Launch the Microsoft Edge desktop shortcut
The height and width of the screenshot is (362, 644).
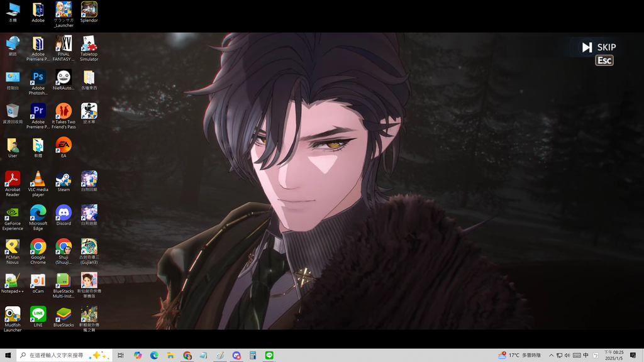coord(38,218)
